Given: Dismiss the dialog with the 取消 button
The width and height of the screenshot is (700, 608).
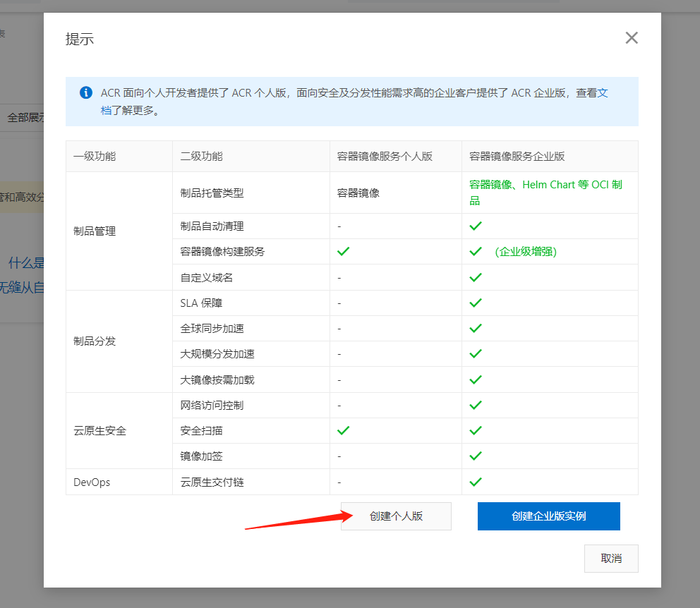Looking at the screenshot, I should [x=611, y=558].
